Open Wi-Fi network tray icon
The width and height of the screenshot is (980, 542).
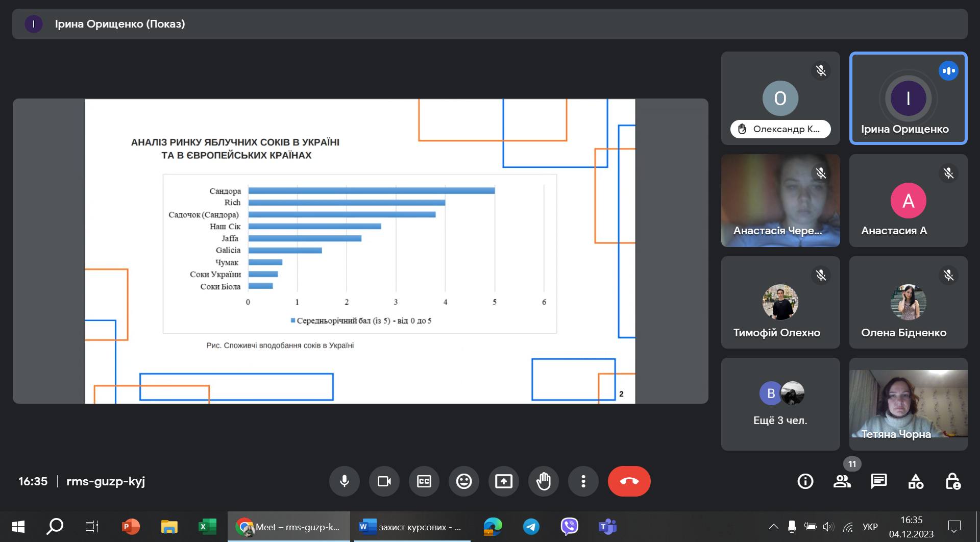pos(848,527)
